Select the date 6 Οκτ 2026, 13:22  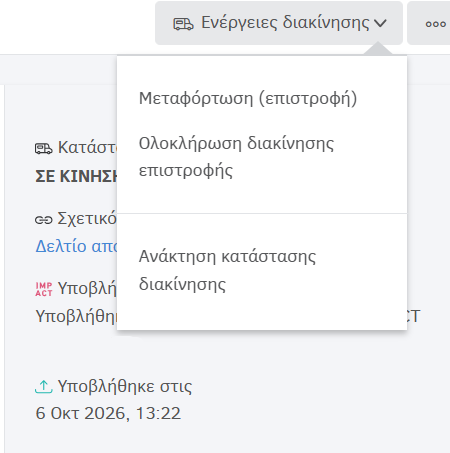(108, 413)
